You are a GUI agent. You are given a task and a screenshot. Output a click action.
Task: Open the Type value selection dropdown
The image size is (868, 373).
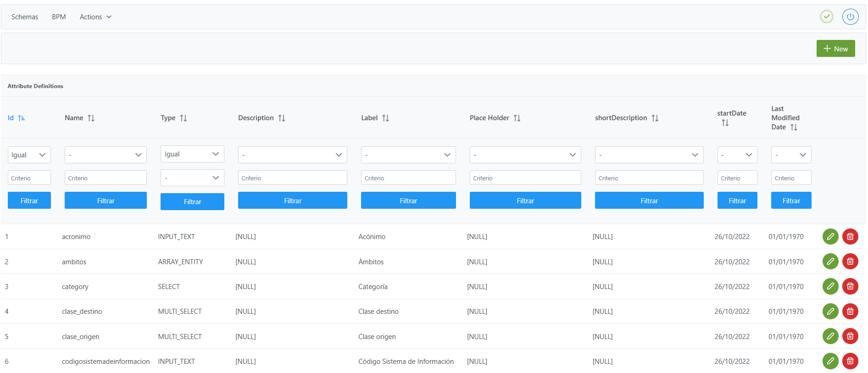[x=192, y=178]
